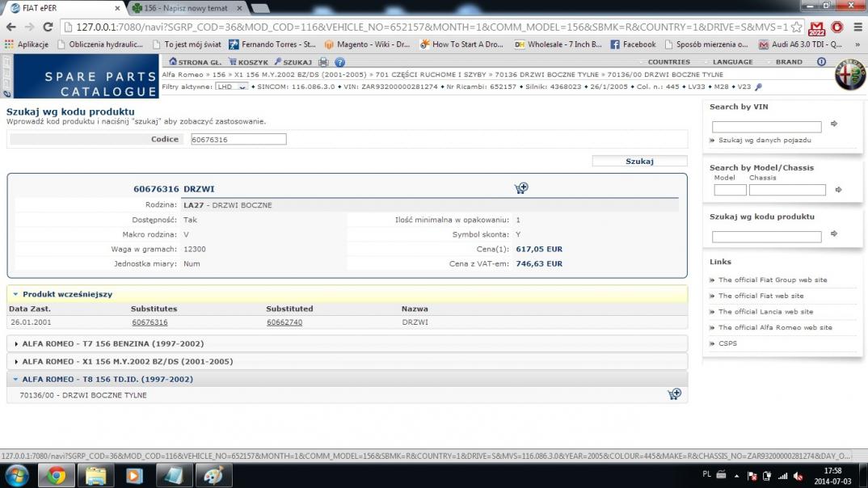Viewport: 868px width, 488px height.
Task: Go back with browser back arrow
Action: (x=11, y=27)
